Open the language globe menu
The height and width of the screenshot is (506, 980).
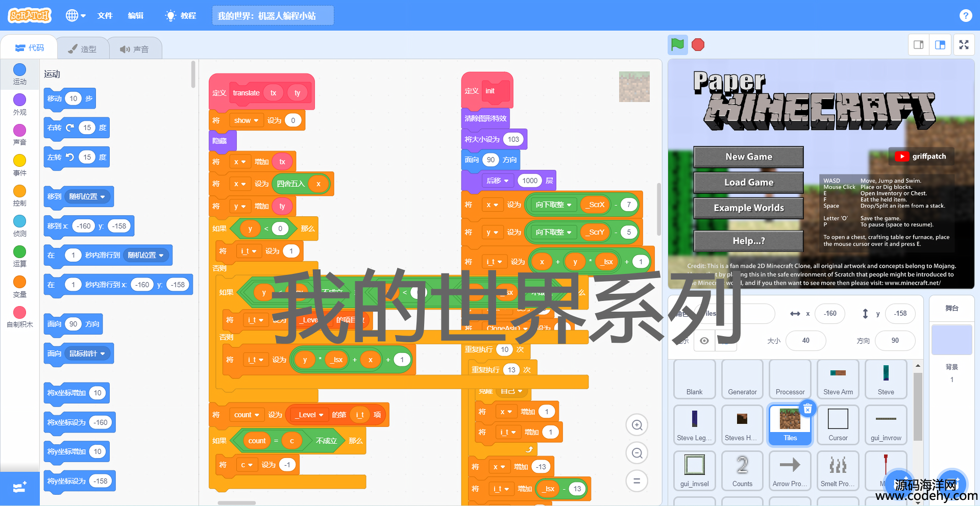pos(76,15)
